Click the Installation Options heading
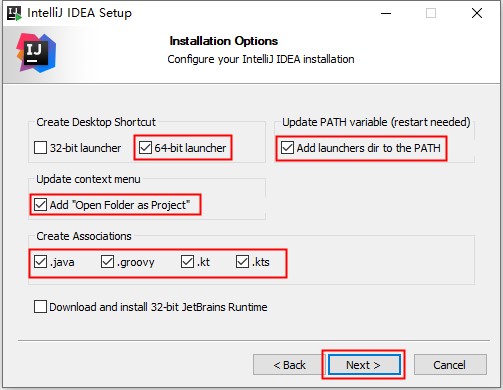This screenshot has width=503, height=390. point(224,41)
